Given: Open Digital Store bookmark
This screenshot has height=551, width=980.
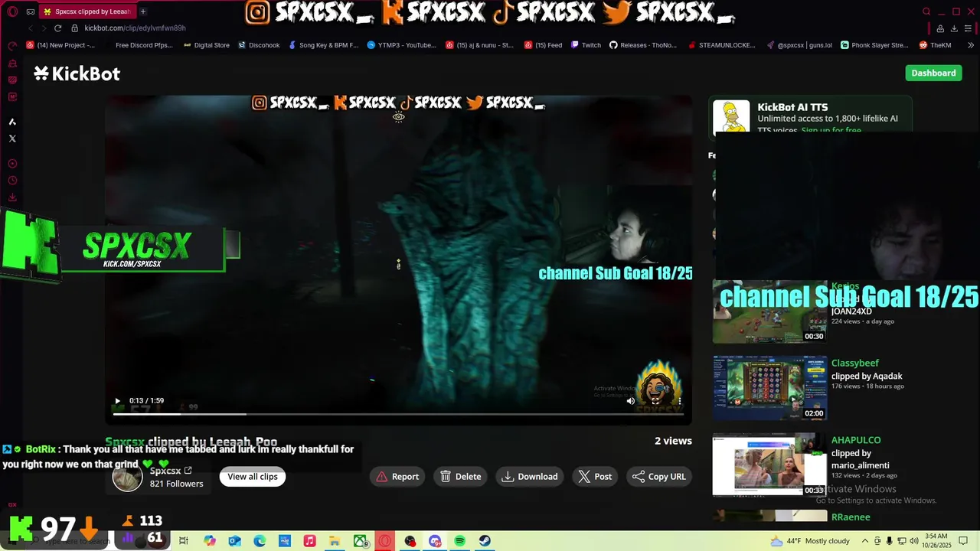Looking at the screenshot, I should coord(206,45).
